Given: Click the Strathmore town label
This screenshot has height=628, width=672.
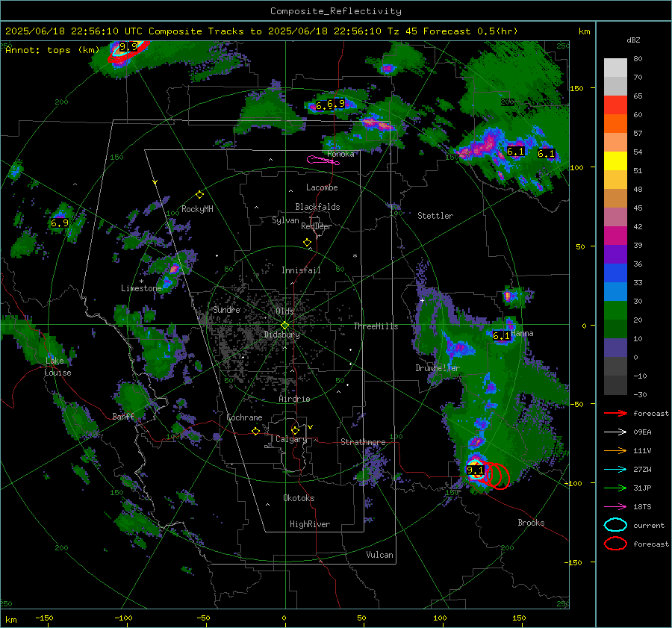Looking at the screenshot, I should [363, 442].
